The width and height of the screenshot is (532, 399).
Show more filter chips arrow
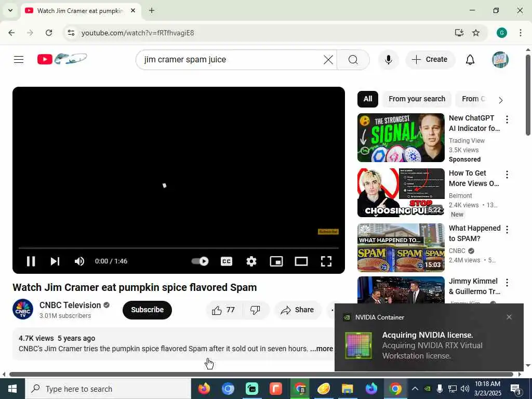pyautogui.click(x=501, y=100)
